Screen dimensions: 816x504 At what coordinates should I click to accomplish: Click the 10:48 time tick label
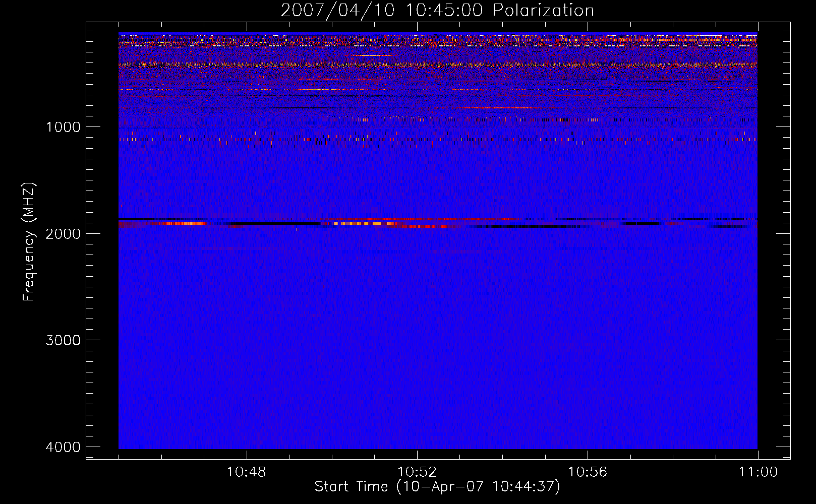pos(246,472)
